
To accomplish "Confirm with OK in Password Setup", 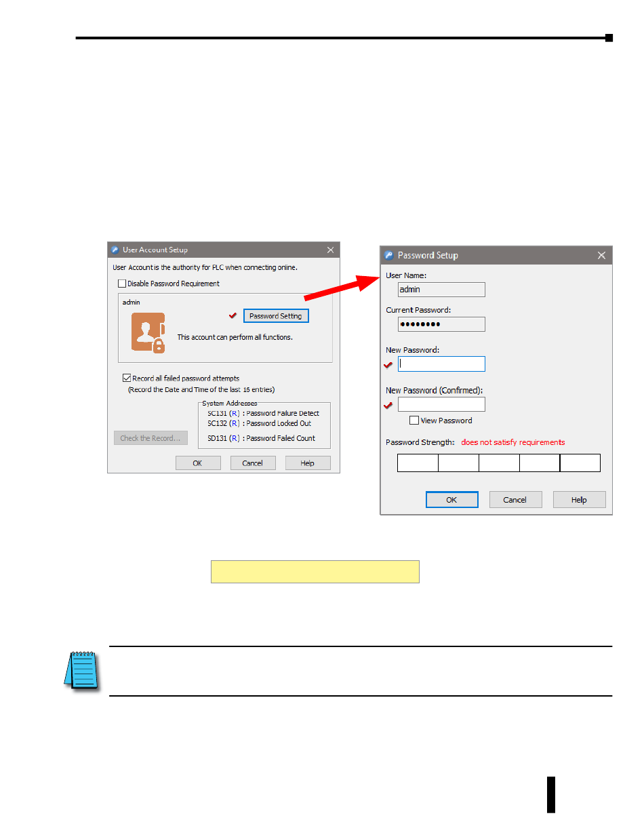I will 452,500.
